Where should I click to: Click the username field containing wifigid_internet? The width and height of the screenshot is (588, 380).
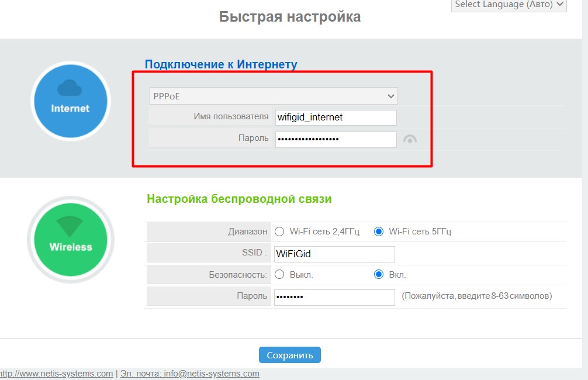pos(335,117)
